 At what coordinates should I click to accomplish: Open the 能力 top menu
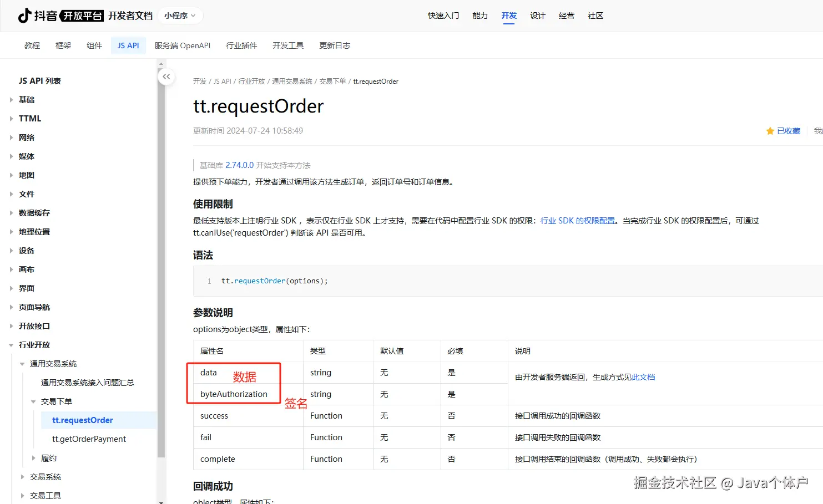[480, 16]
